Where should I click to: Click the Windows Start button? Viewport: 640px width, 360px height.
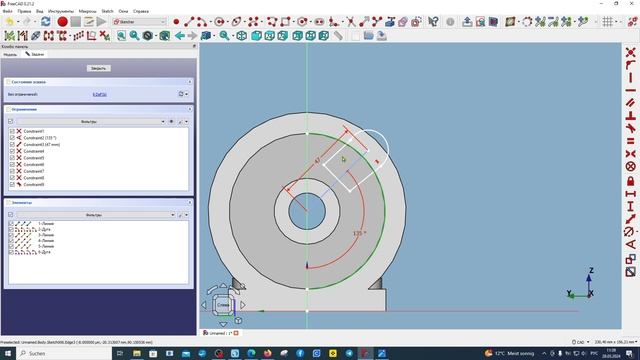[x=8, y=353]
